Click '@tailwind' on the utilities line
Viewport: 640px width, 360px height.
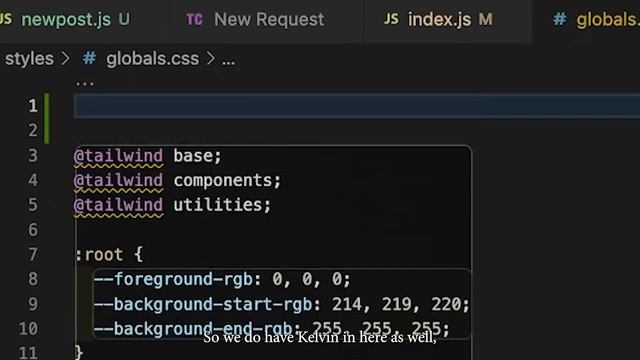[118, 205]
